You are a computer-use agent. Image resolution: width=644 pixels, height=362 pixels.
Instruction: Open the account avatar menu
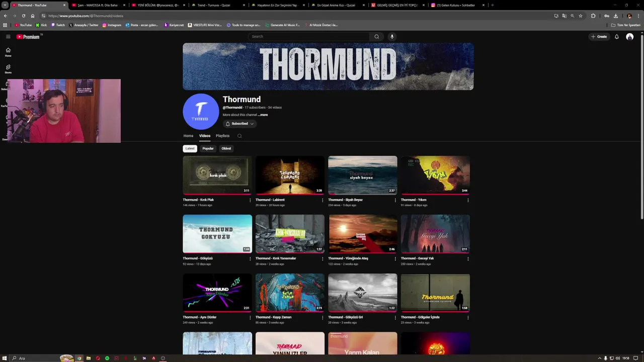629,37
